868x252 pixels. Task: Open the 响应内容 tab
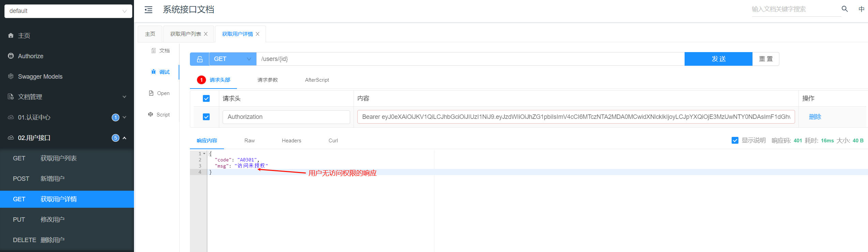point(207,140)
